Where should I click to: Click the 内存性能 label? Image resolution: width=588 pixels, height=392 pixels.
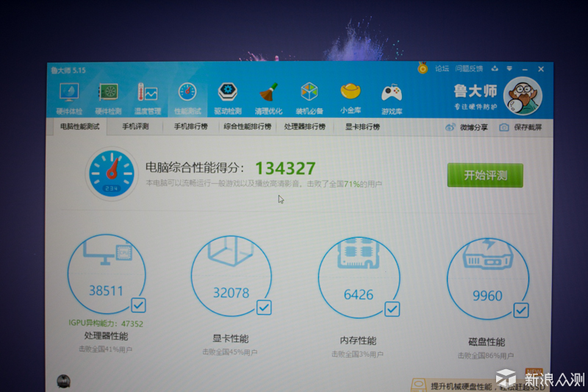pyautogui.click(x=358, y=341)
